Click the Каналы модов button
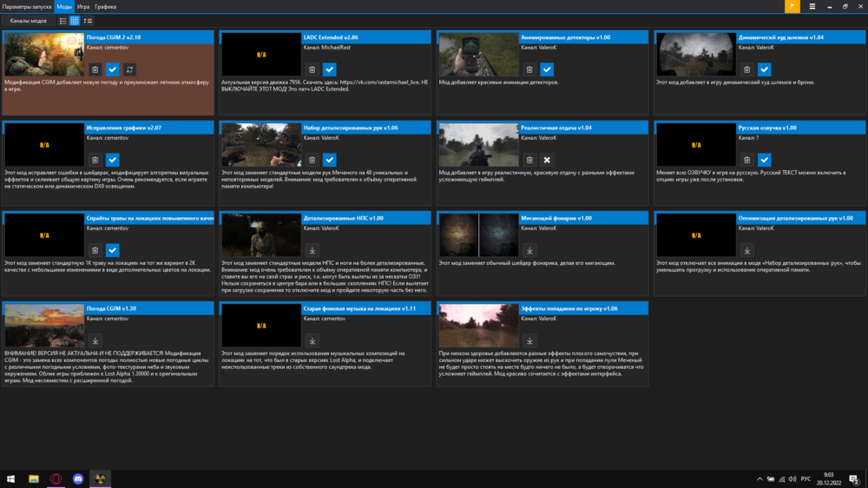The width and height of the screenshot is (868, 488). (29, 20)
